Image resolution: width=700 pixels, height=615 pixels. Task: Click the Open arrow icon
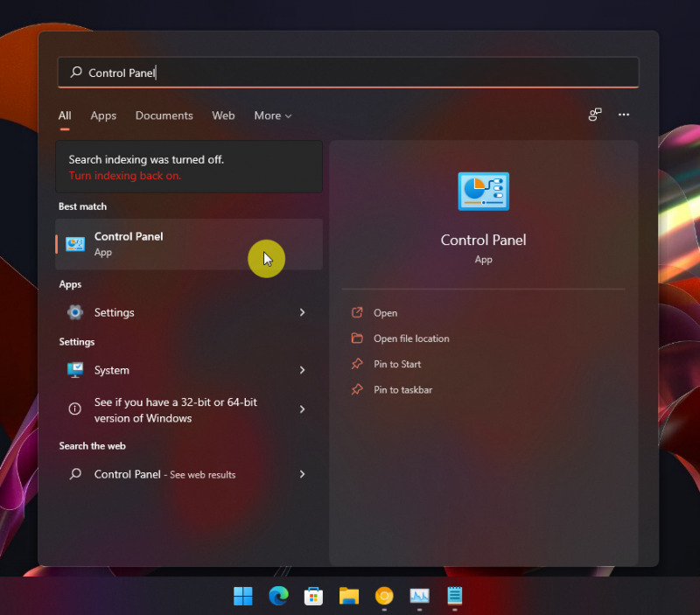click(x=357, y=312)
